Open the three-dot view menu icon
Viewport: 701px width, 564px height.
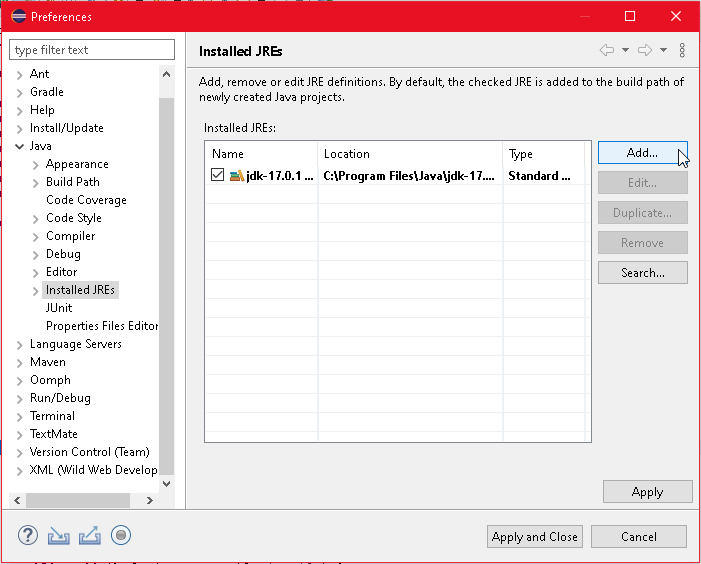[682, 50]
